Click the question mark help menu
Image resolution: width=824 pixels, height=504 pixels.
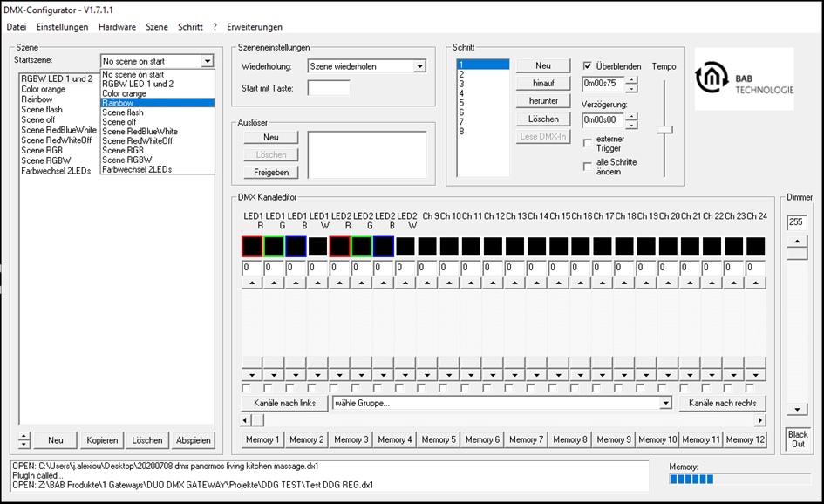coord(215,27)
